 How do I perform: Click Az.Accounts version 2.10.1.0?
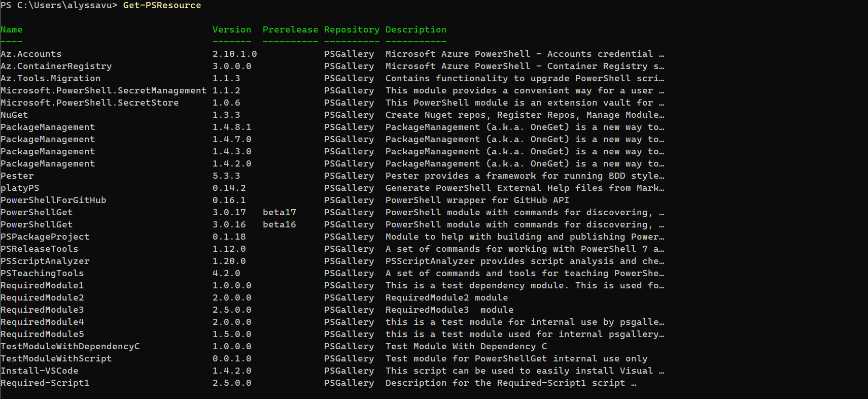235,54
